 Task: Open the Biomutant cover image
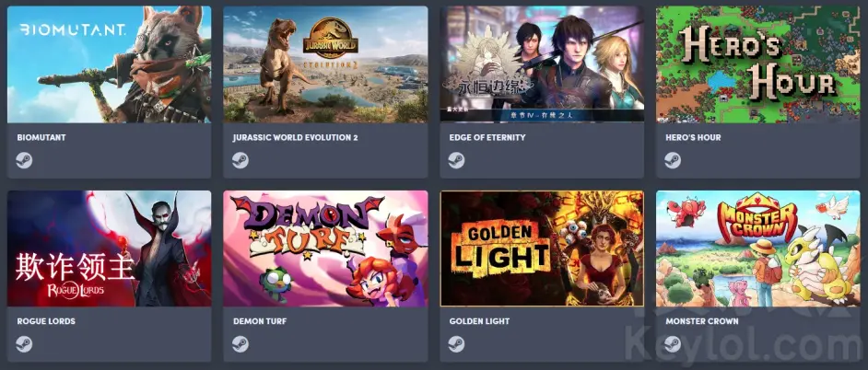pos(109,64)
